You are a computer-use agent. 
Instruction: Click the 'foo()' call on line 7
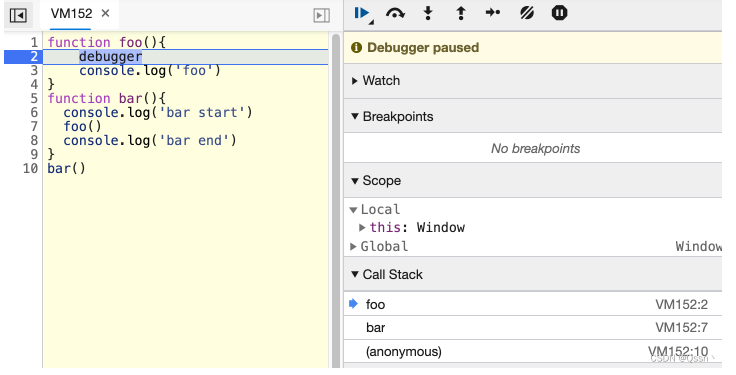[x=82, y=127]
